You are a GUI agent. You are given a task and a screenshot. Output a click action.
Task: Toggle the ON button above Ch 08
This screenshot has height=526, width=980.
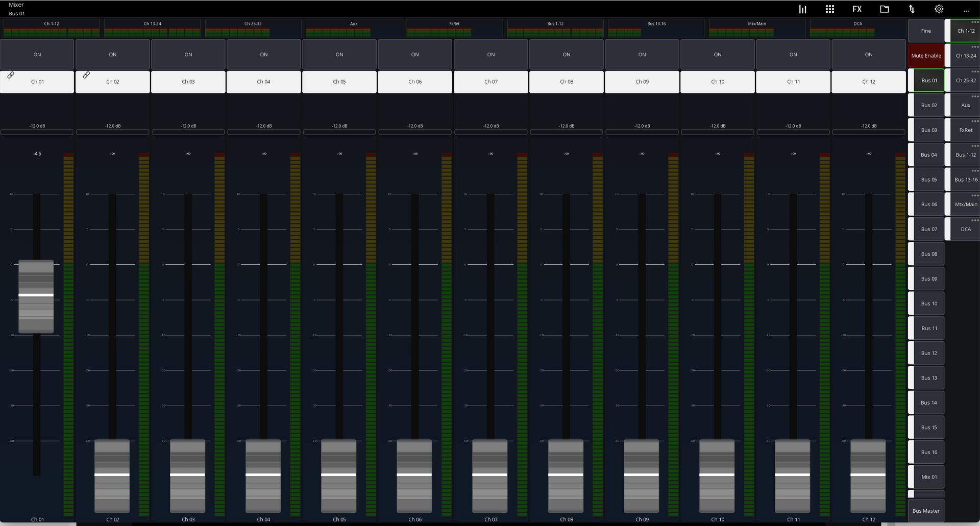[567, 55]
